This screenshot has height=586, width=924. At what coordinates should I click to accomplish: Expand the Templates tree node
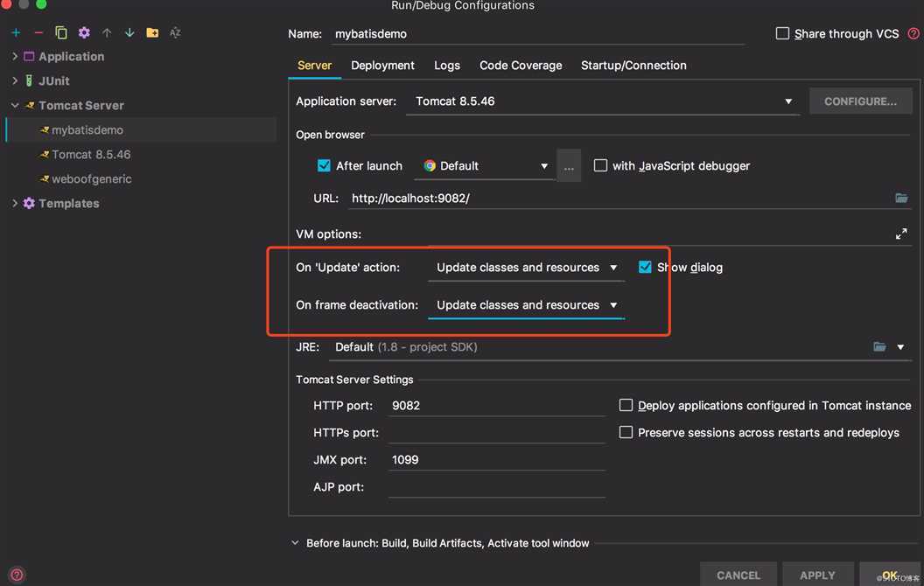(15, 203)
